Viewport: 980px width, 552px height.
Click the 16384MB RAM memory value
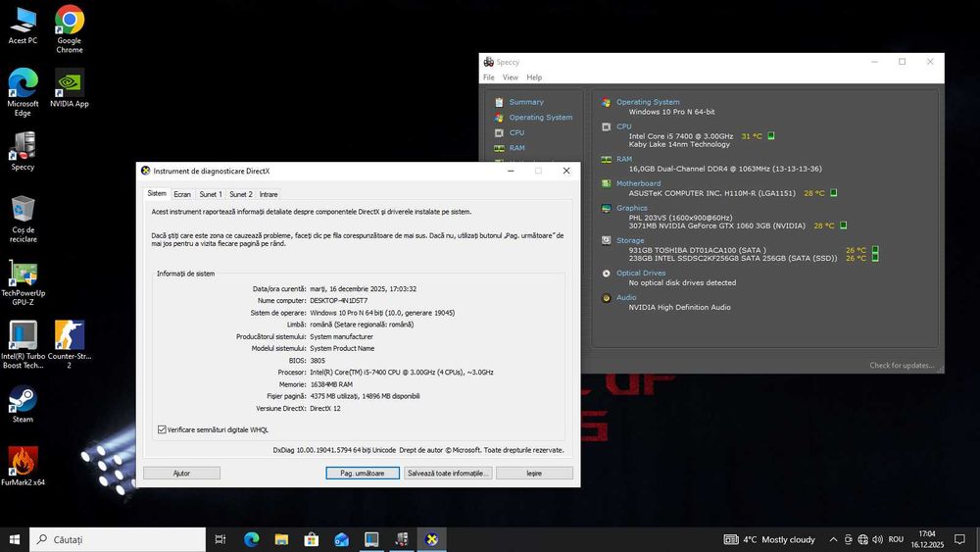pos(331,384)
